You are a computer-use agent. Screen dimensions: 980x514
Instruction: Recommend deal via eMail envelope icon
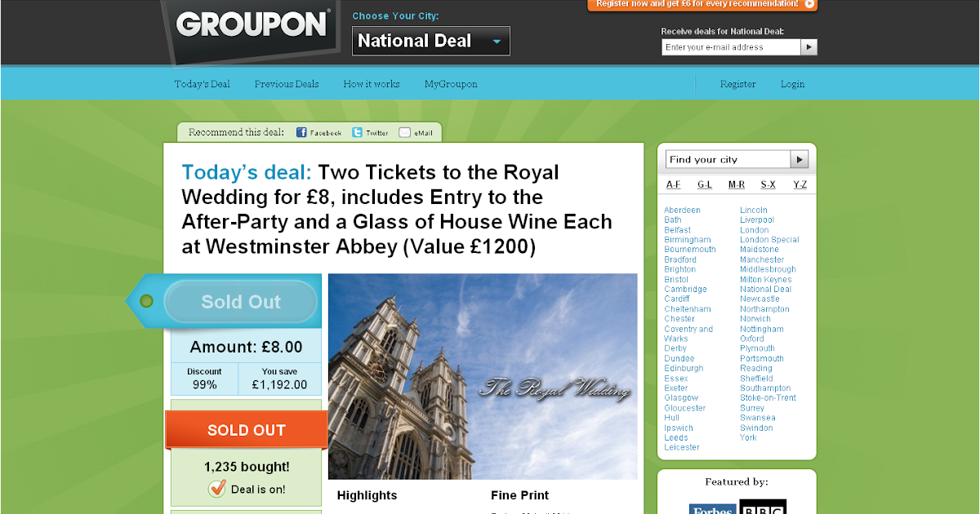pos(404,132)
